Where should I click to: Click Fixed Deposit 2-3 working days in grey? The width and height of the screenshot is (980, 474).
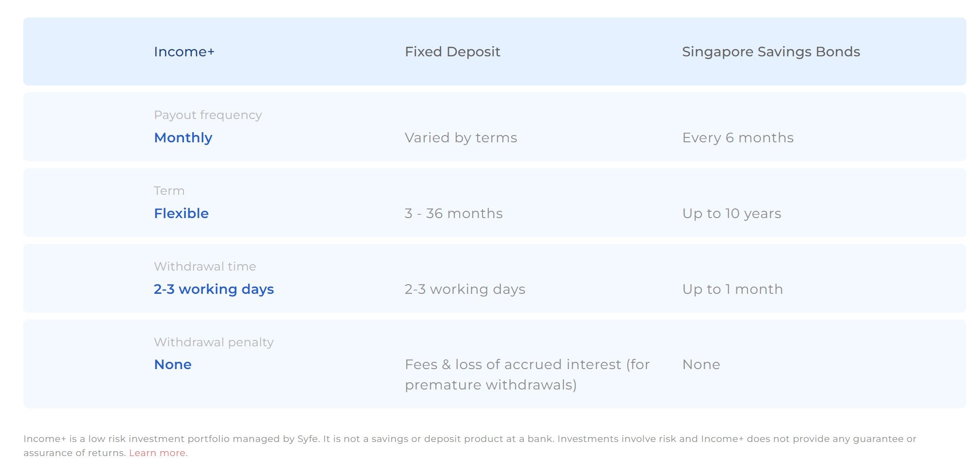465,289
